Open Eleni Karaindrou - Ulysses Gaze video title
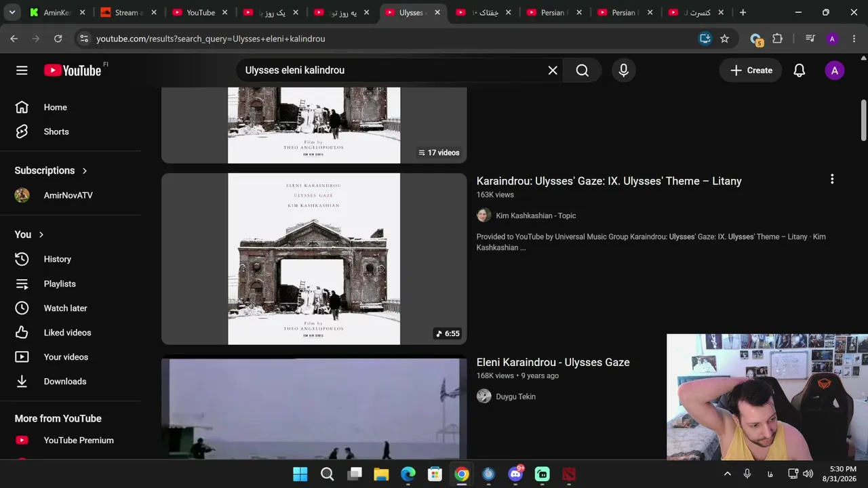Viewport: 868px width, 488px height. [x=553, y=363]
